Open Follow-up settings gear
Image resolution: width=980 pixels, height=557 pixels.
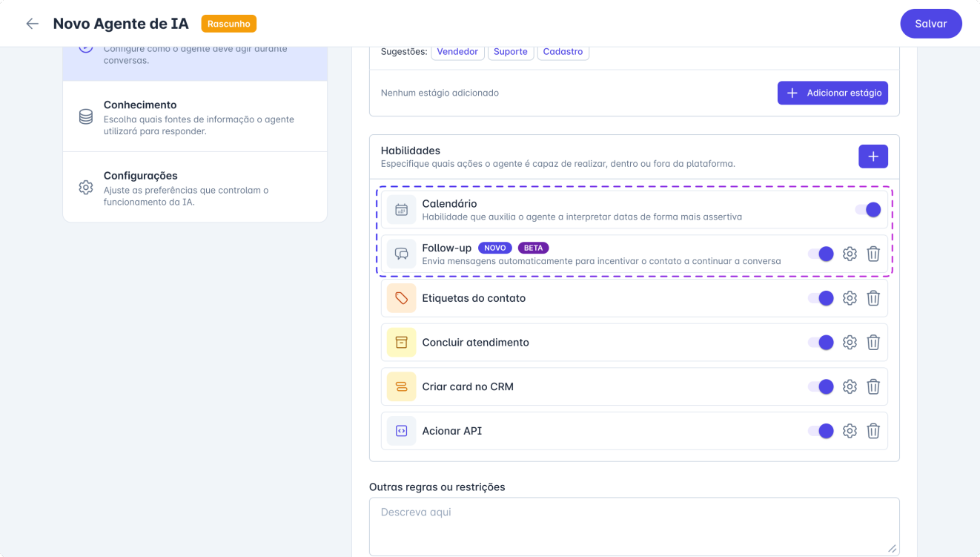coord(850,254)
